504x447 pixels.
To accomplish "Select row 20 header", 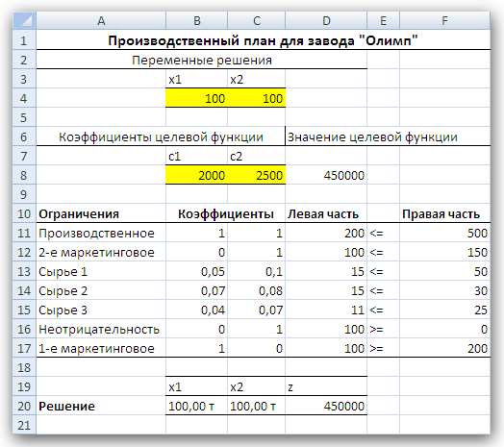I will (24, 406).
